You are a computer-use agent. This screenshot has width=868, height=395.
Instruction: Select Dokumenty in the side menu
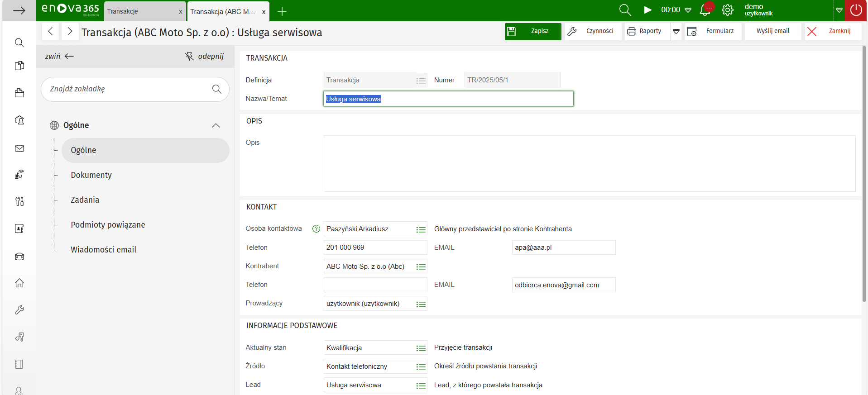click(x=91, y=175)
